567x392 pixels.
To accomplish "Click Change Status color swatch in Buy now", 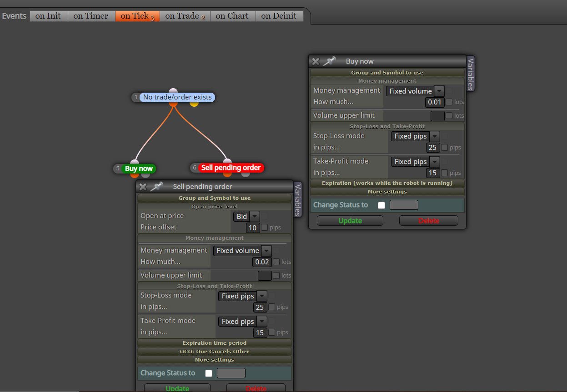I will [x=404, y=205].
